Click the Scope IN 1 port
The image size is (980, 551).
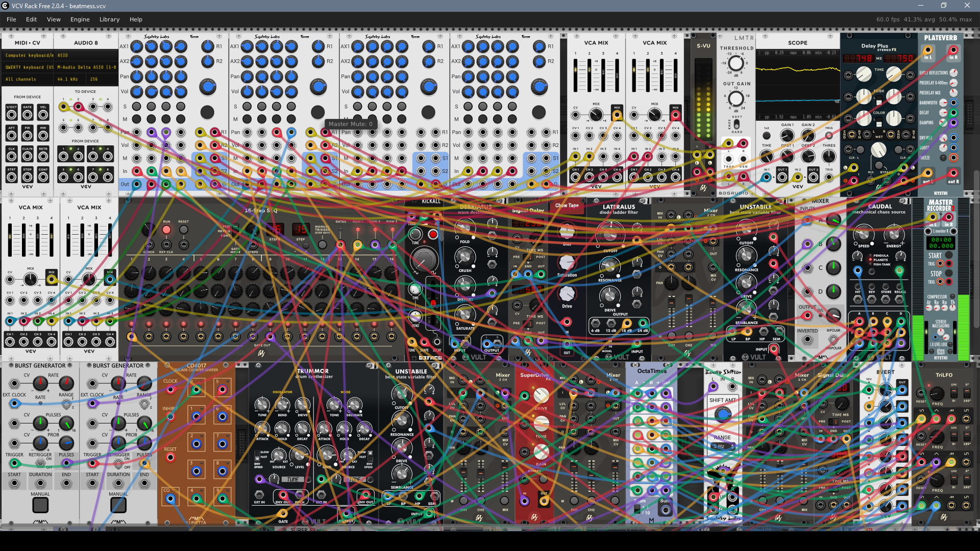coord(766,177)
